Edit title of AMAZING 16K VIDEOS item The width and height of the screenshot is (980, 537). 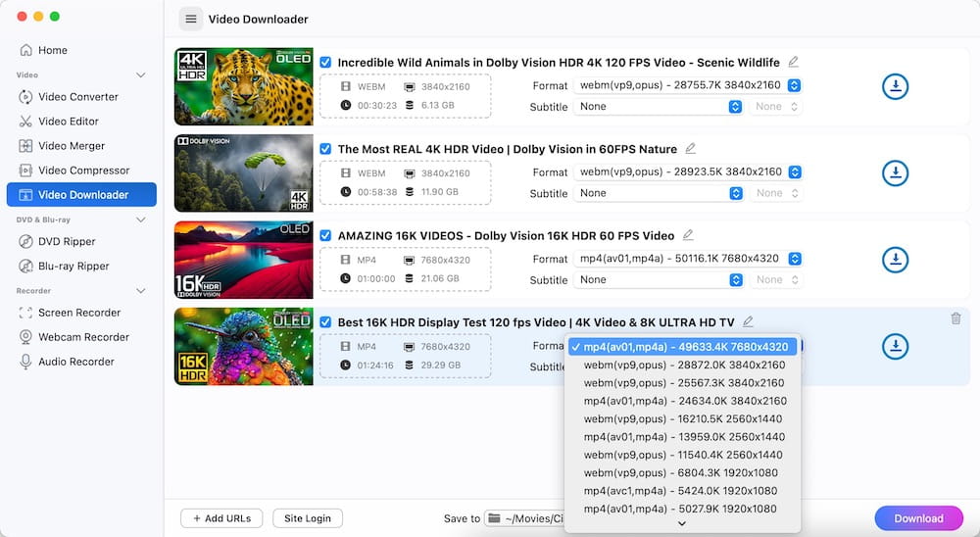(688, 235)
